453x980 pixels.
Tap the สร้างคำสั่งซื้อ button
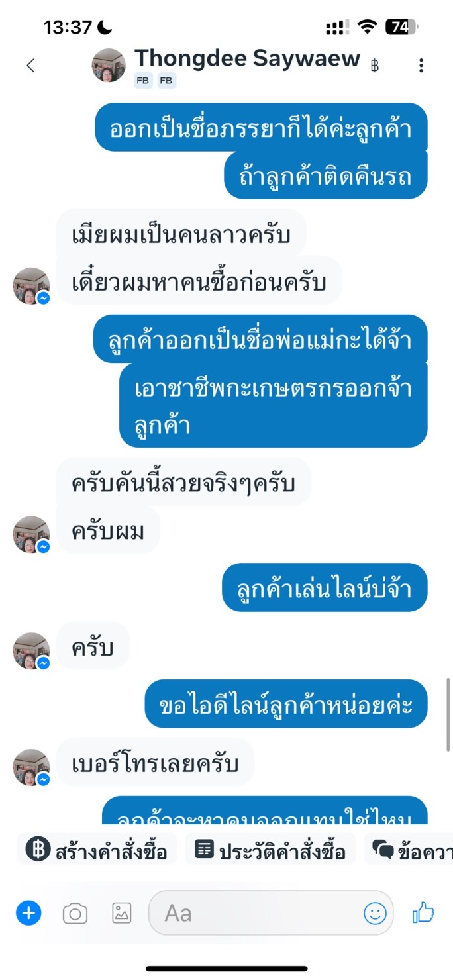(97, 850)
